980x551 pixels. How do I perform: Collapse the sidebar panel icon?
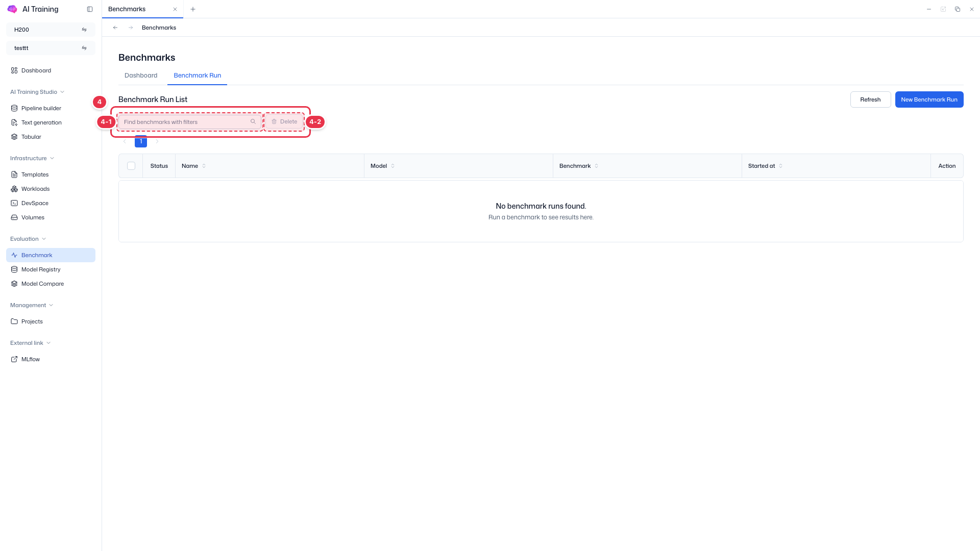pos(90,9)
